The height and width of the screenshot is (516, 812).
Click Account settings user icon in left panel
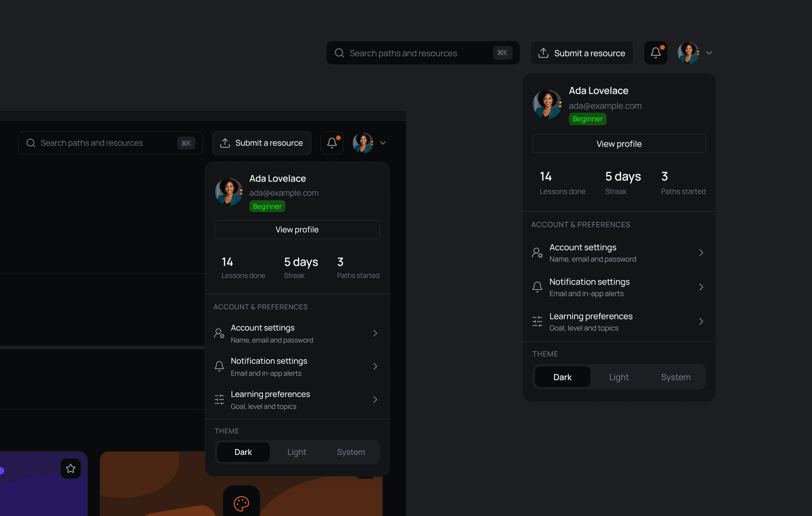pos(219,333)
